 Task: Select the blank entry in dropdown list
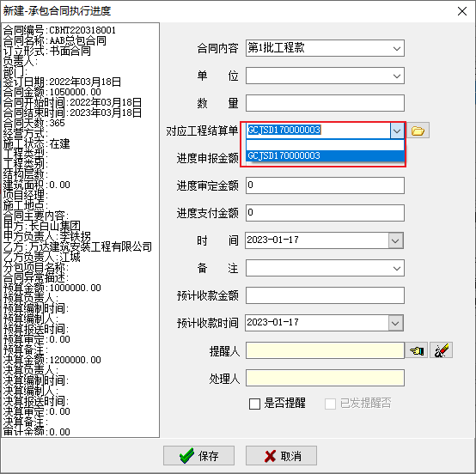click(325, 145)
